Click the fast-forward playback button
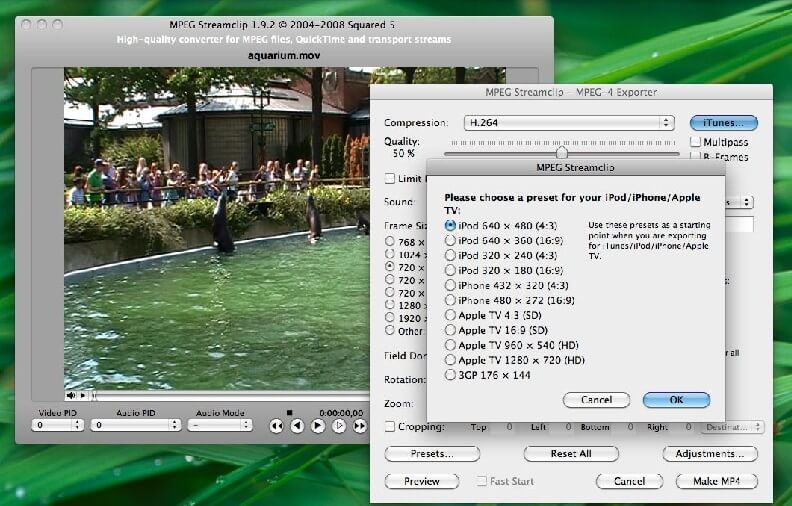This screenshot has width=792, height=506. [359, 426]
